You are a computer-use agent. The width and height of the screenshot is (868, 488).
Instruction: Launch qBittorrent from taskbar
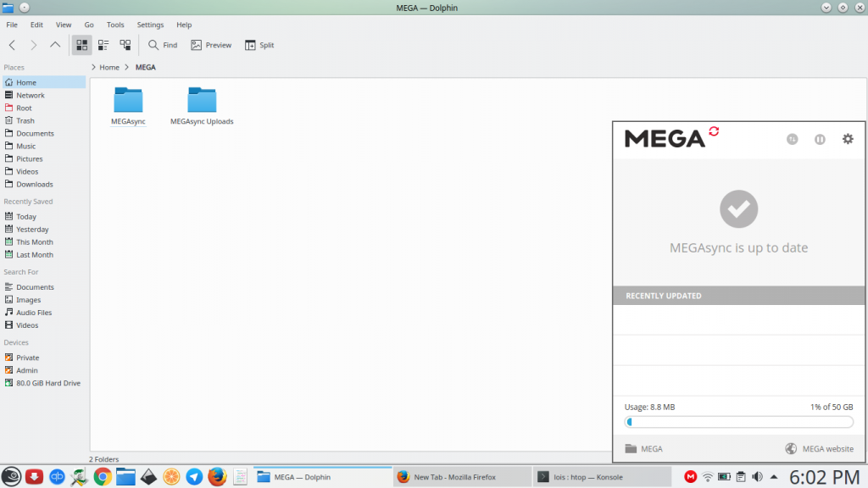pyautogui.click(x=57, y=476)
